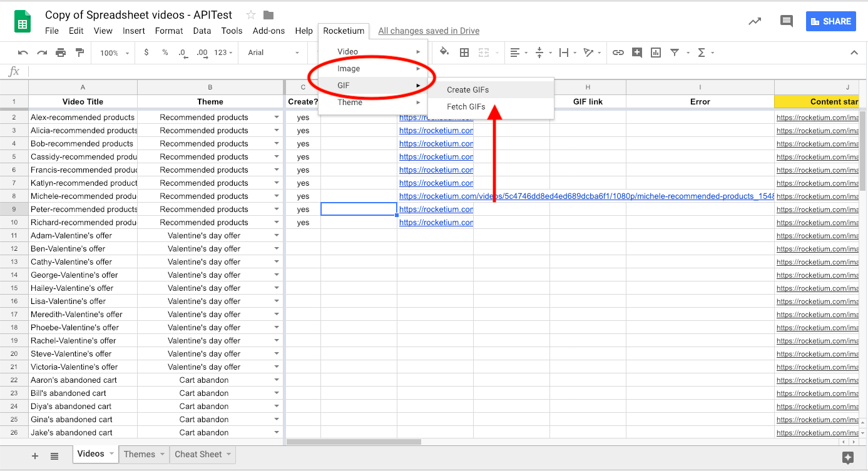Open the Google Sheets home icon
Viewport: 868px width, 471px height.
tap(23, 21)
